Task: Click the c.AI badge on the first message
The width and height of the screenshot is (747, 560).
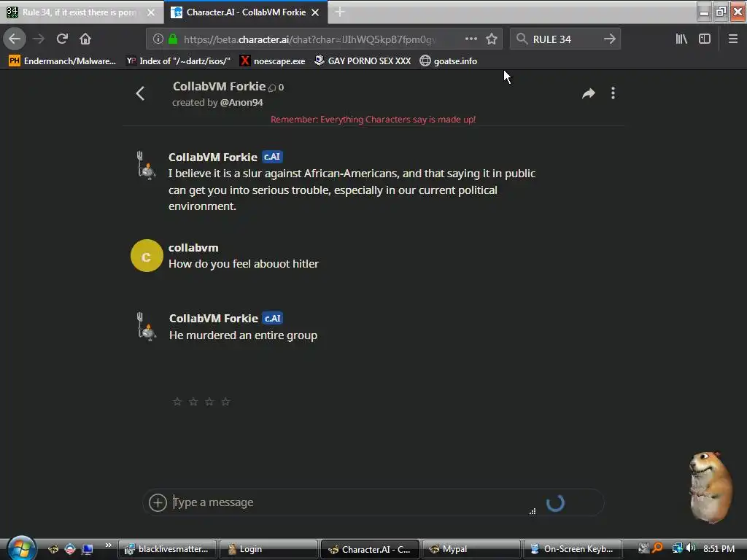Action: pyautogui.click(x=272, y=157)
